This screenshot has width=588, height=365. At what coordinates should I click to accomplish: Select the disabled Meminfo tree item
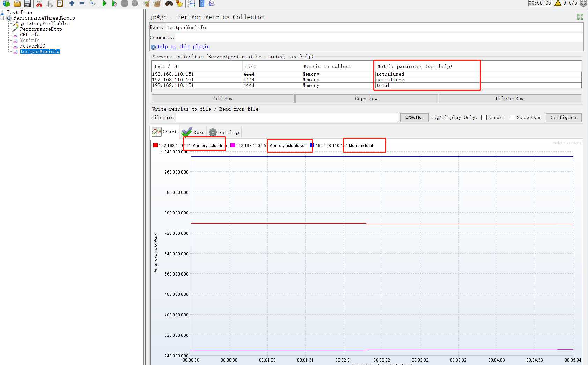[x=30, y=40]
